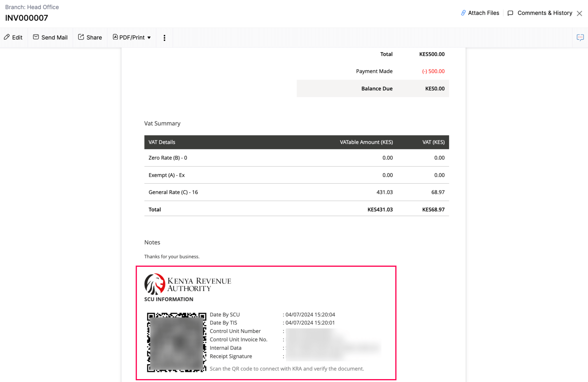Click the Comments & History speech bubble icon

pos(510,13)
